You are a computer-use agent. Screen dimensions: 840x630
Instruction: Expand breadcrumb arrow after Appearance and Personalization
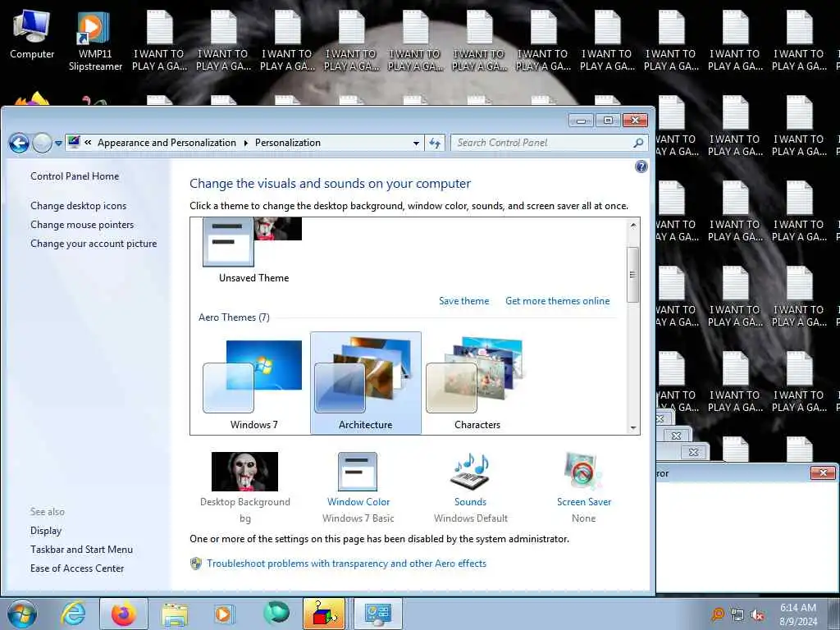(246, 143)
